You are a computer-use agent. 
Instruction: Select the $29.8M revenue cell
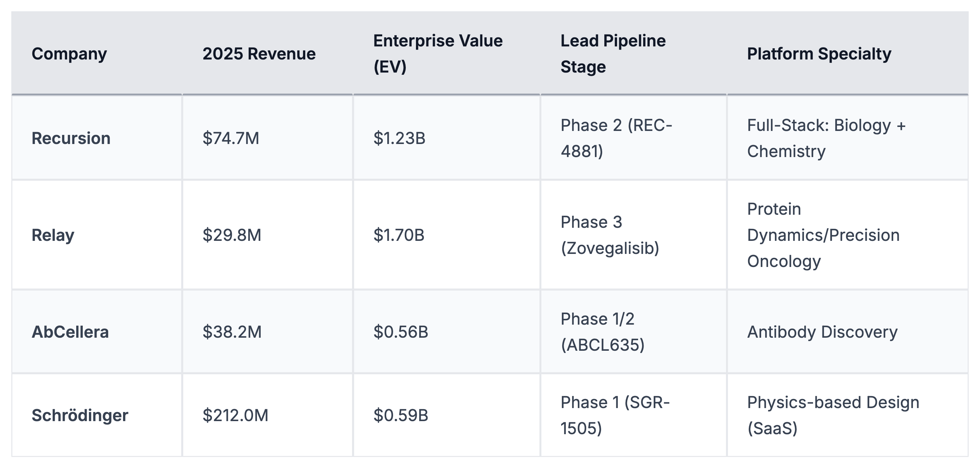click(x=232, y=235)
